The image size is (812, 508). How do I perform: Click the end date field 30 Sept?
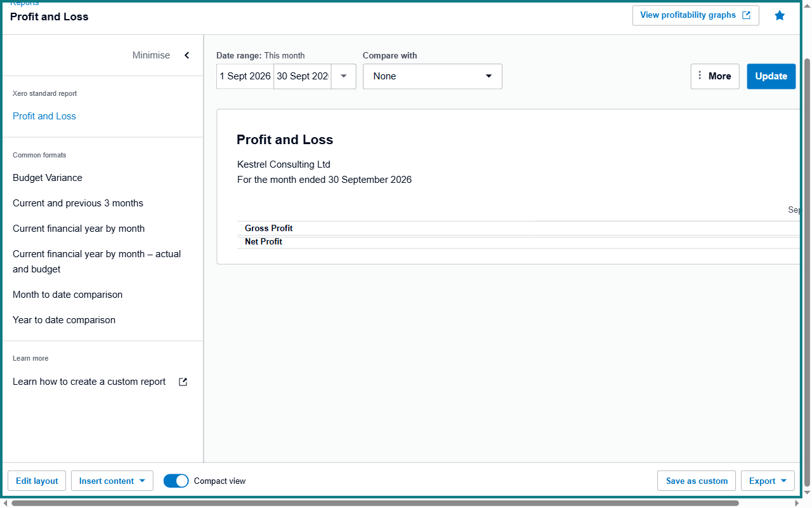click(303, 76)
